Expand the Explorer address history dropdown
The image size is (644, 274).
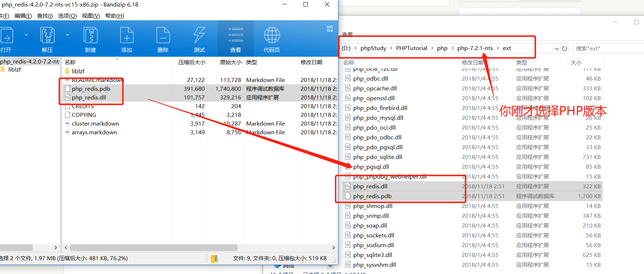tap(557, 49)
